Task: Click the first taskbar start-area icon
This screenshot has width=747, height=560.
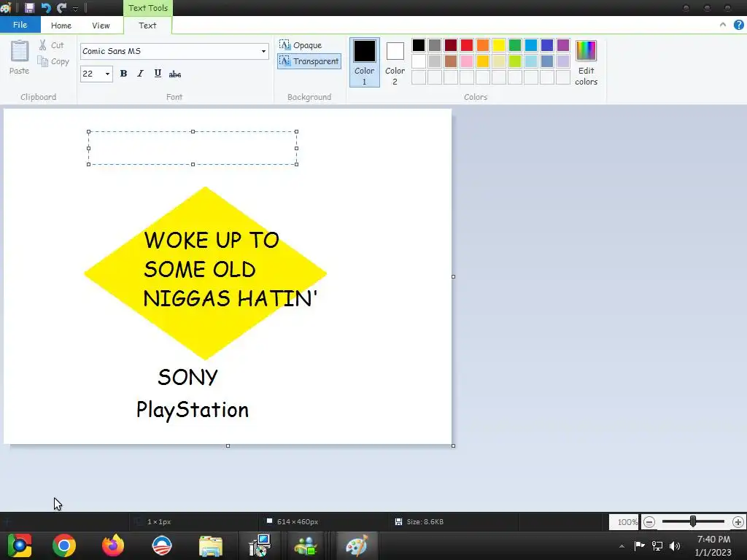Action: tap(20, 545)
